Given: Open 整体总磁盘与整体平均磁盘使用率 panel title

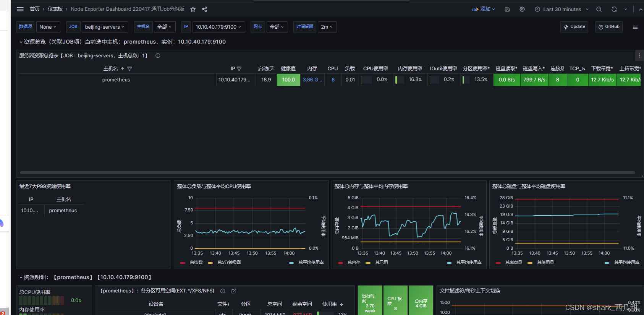Looking at the screenshot, I should click(529, 187).
